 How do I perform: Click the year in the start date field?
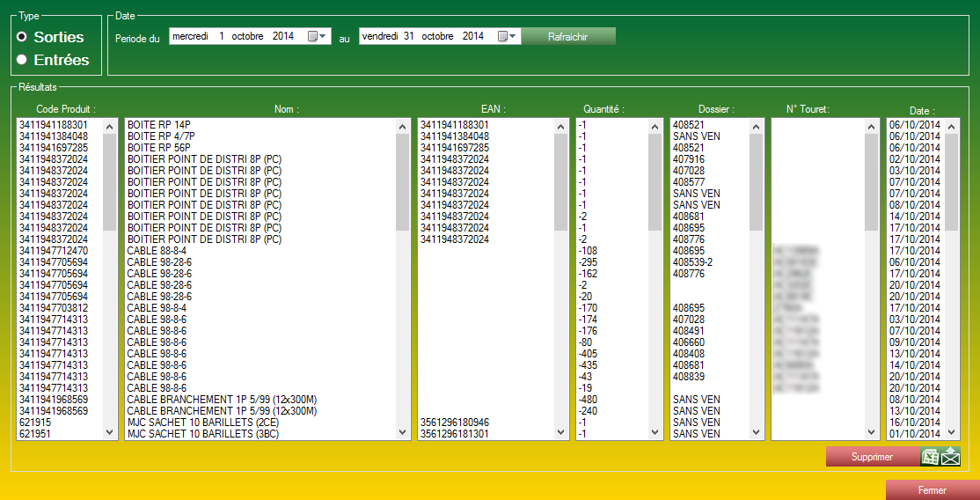tap(283, 36)
